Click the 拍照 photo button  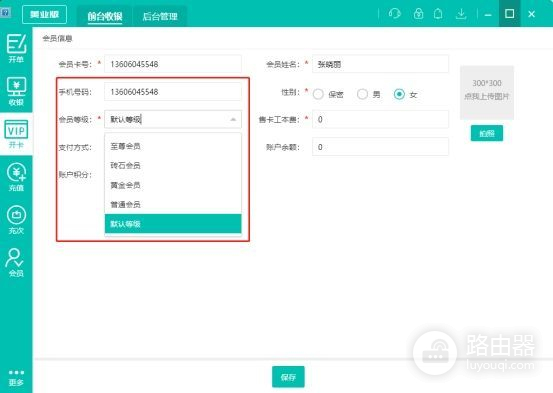click(487, 133)
